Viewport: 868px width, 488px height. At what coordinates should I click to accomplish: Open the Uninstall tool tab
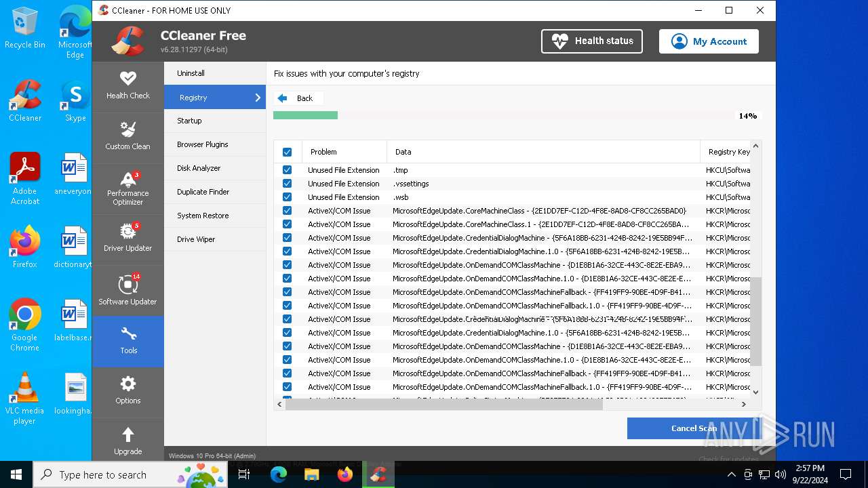215,73
